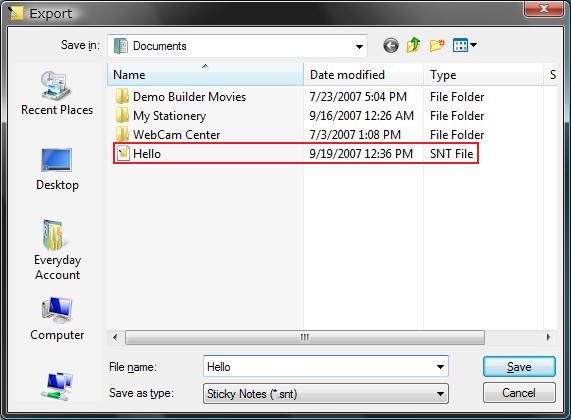Screen dimensions: 571x420
Task: Open Recent Places in sidebar
Action: (57, 94)
